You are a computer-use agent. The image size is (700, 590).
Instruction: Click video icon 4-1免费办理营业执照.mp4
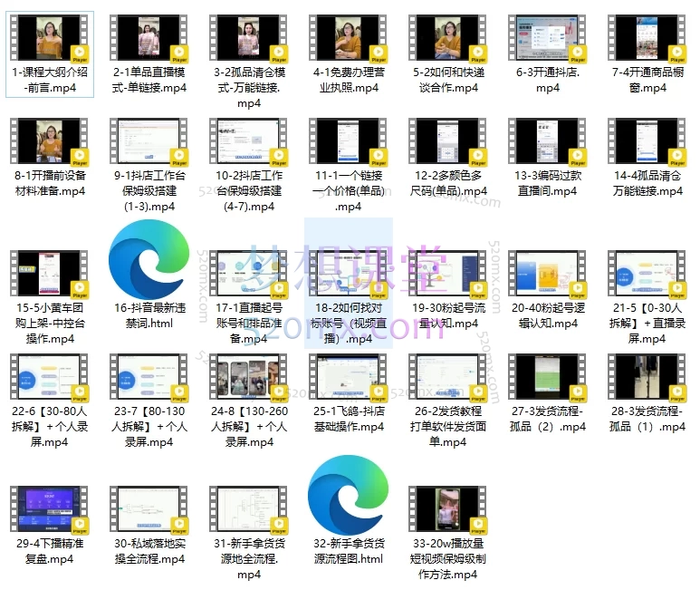pyautogui.click(x=348, y=37)
